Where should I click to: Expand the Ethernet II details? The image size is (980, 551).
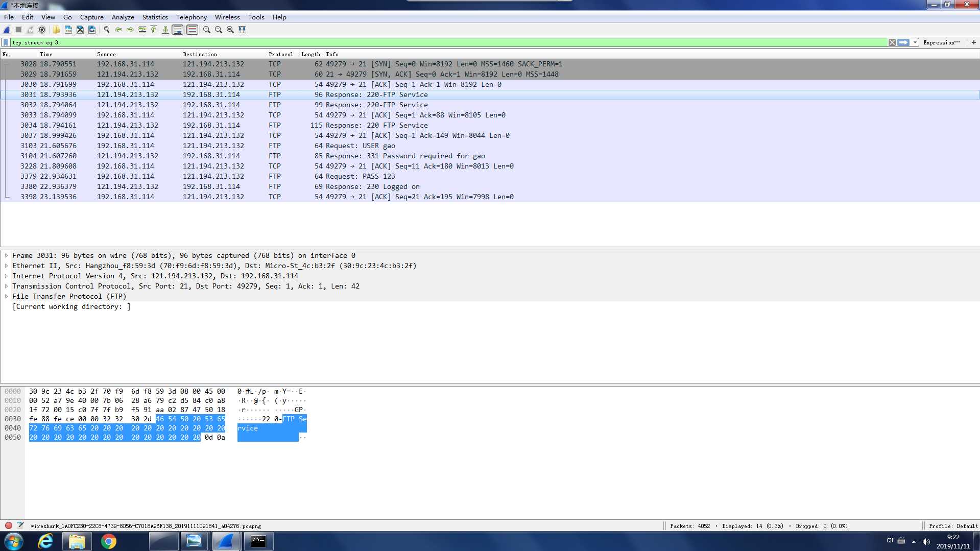click(6, 266)
